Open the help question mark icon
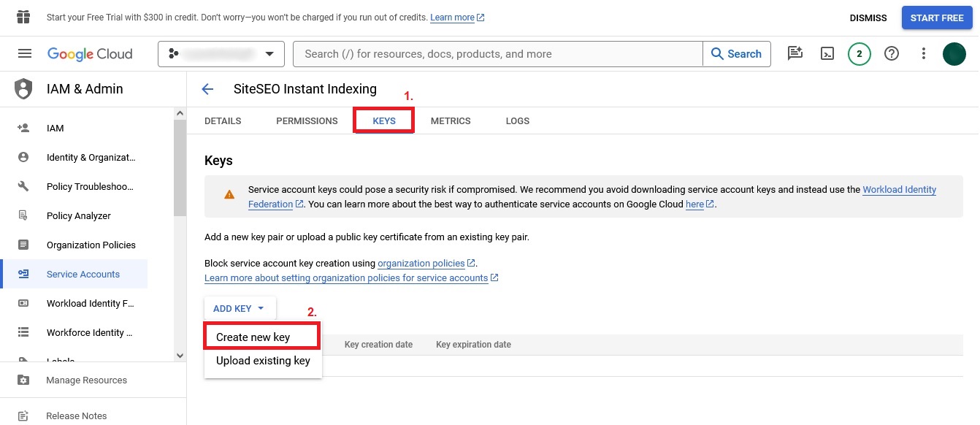Screen dimensions: 980x425 tap(892, 53)
